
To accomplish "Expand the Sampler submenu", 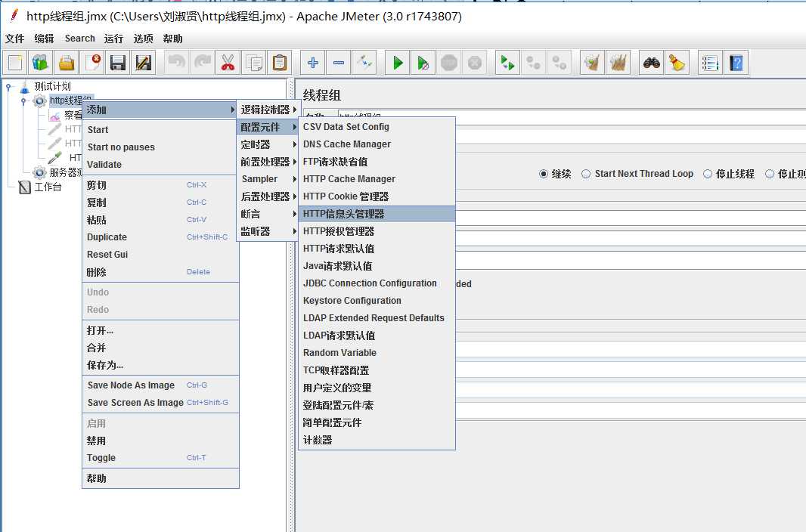I will coord(268,179).
